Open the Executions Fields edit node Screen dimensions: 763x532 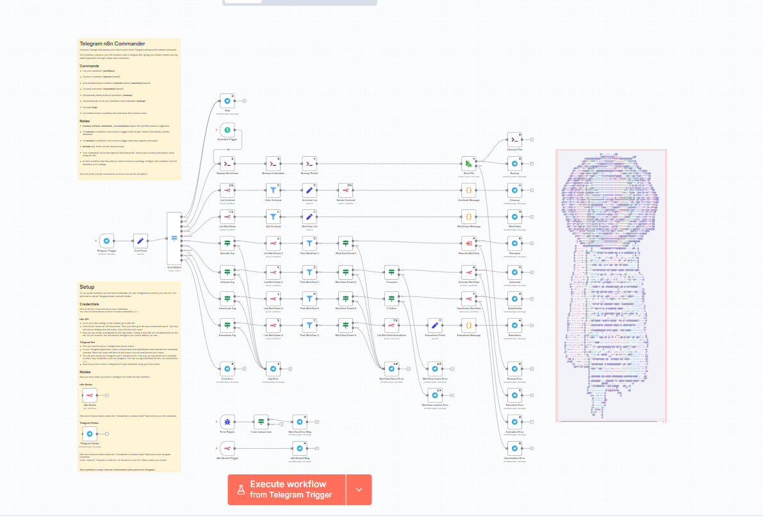click(434, 325)
